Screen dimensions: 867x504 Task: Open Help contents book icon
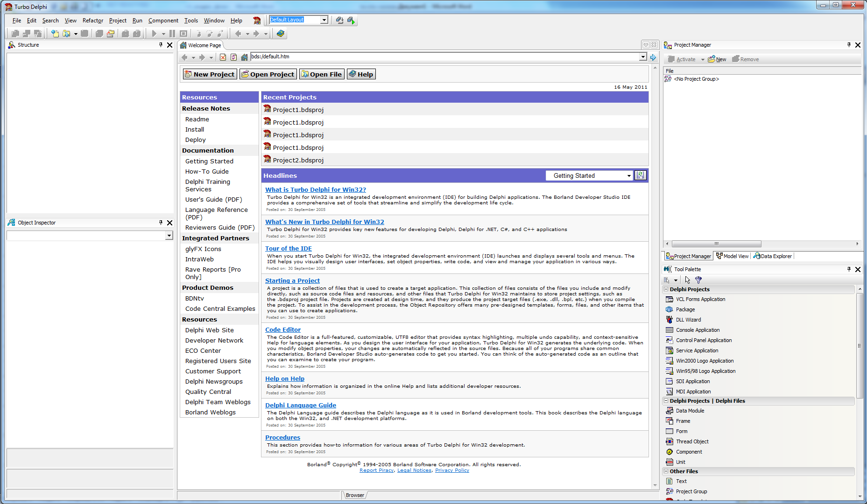pos(281,34)
